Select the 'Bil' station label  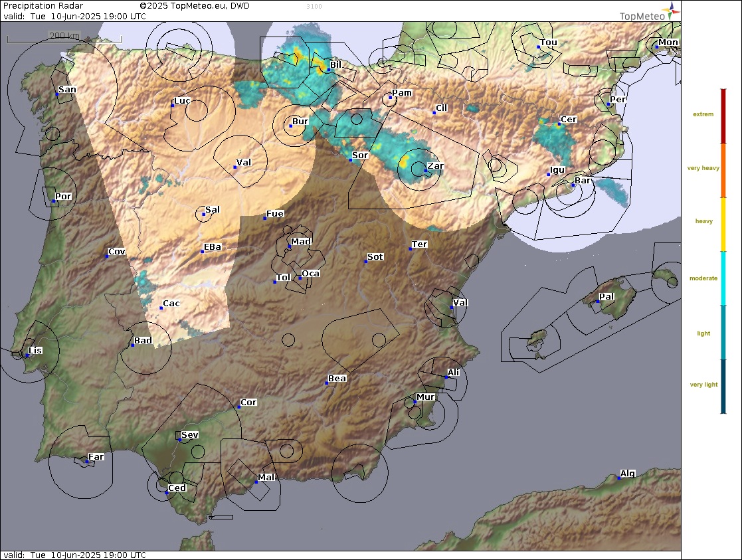335,65
